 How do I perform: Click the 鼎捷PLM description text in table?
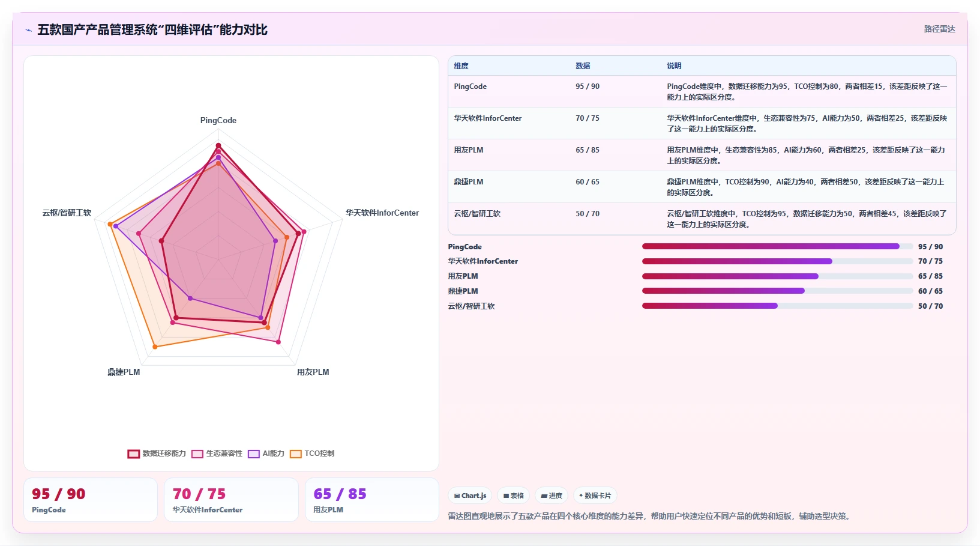806,187
